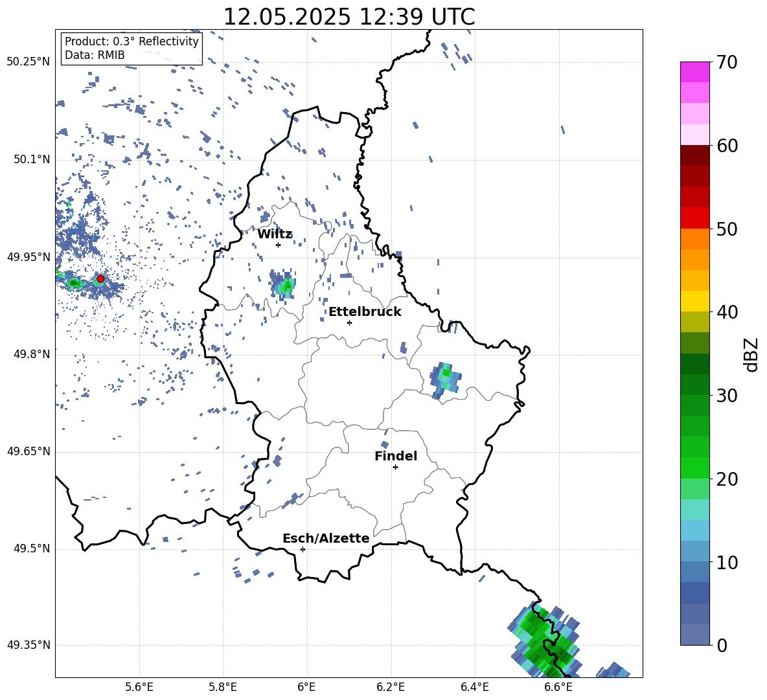Click the Findel city label
767x700 pixels.
pos(396,456)
